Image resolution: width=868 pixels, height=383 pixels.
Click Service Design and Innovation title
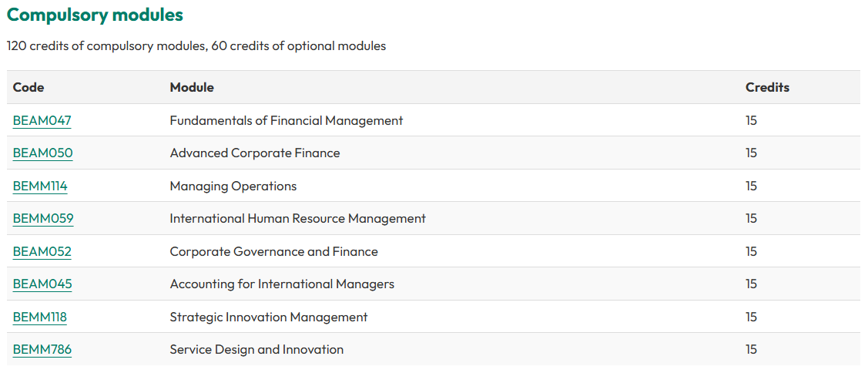[256, 349]
